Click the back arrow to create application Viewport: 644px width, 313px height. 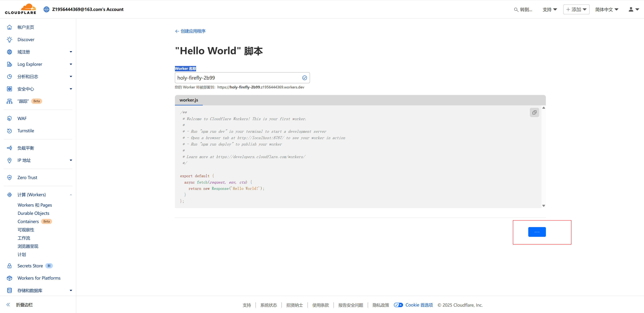(x=177, y=31)
